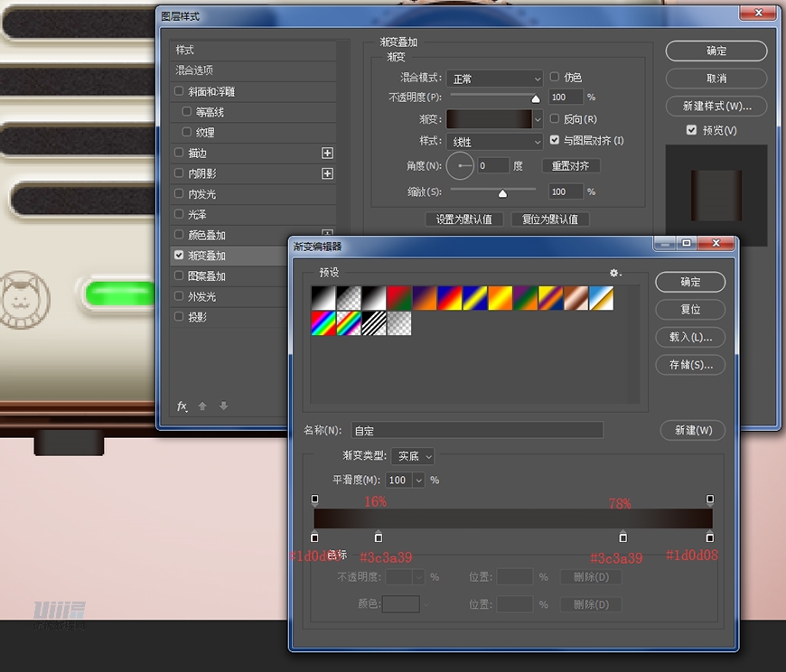Select 混合选项 in the styles list
The image size is (786, 672).
click(x=194, y=70)
